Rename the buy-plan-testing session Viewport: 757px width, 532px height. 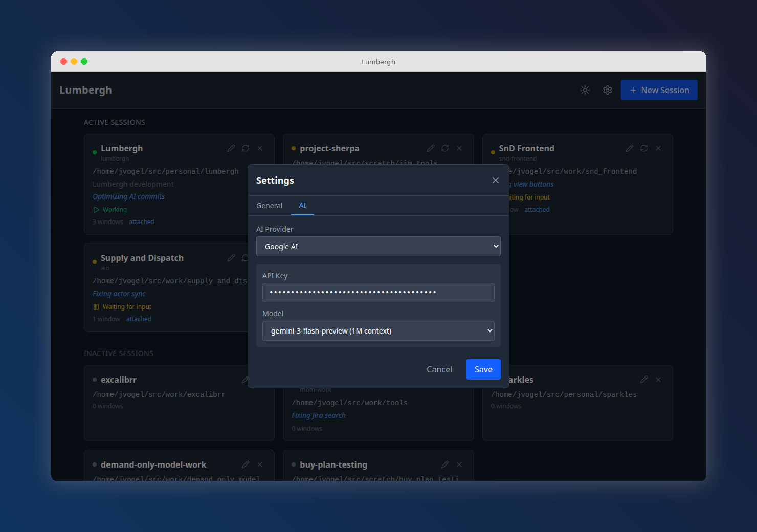(x=444, y=464)
